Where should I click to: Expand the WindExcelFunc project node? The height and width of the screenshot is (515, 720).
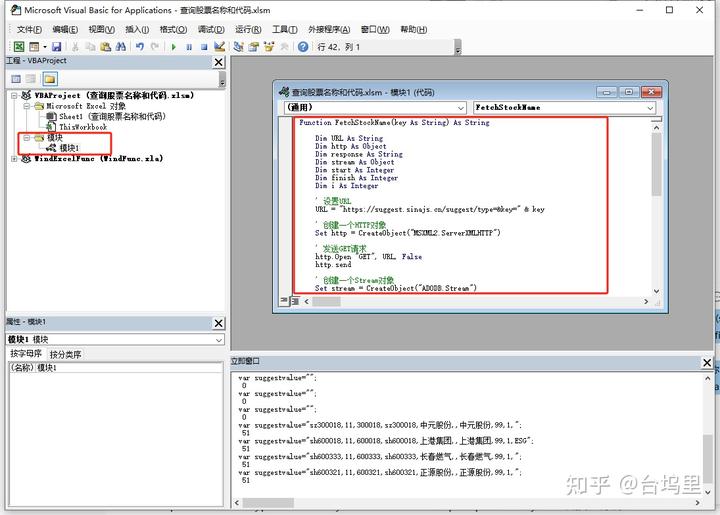(x=14, y=159)
